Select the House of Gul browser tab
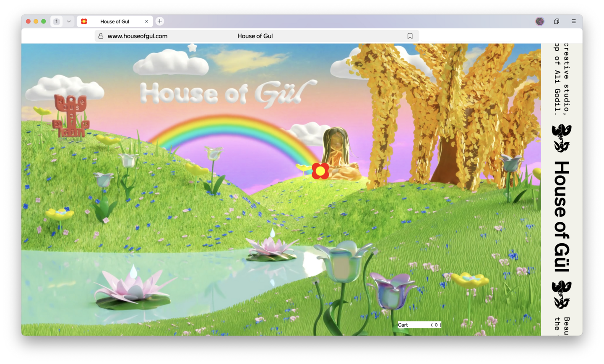This screenshot has height=364, width=604. coord(115,21)
